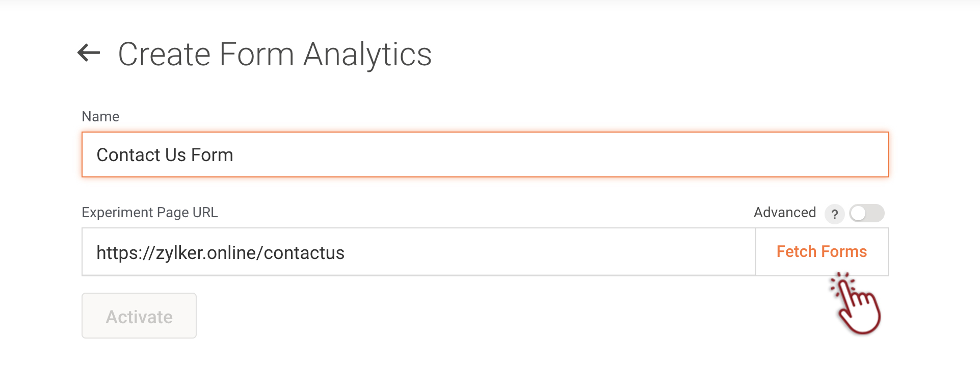Click the word 'Form' in the Name field
Viewport: 980px width, 388px height.
(x=212, y=155)
